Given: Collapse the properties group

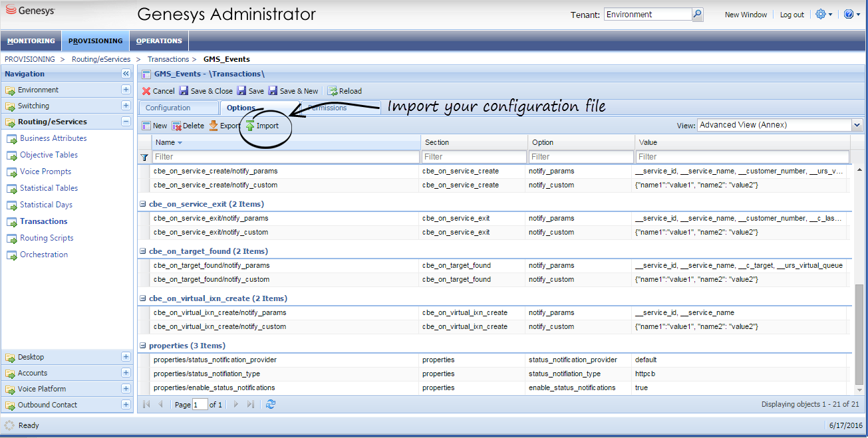Looking at the screenshot, I should pyautogui.click(x=143, y=346).
